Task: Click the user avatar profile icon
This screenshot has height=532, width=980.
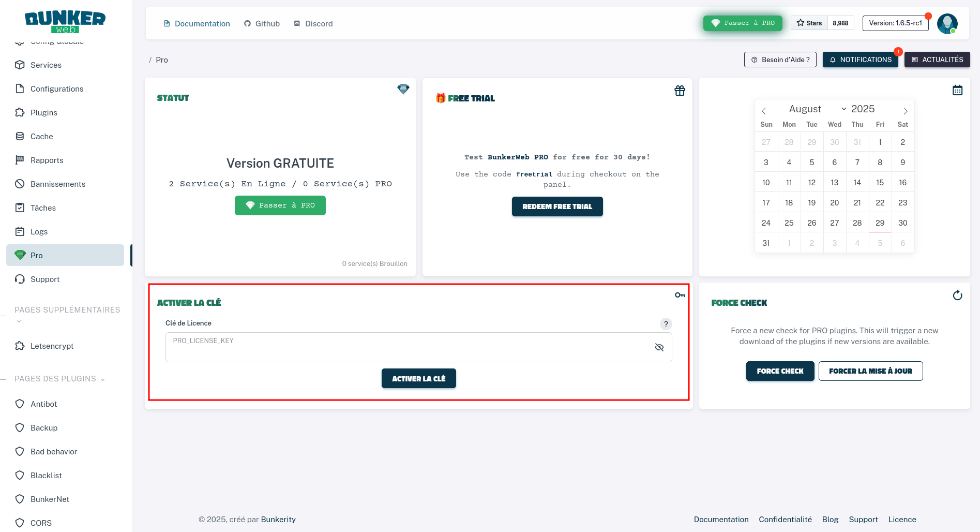Action: [x=947, y=23]
